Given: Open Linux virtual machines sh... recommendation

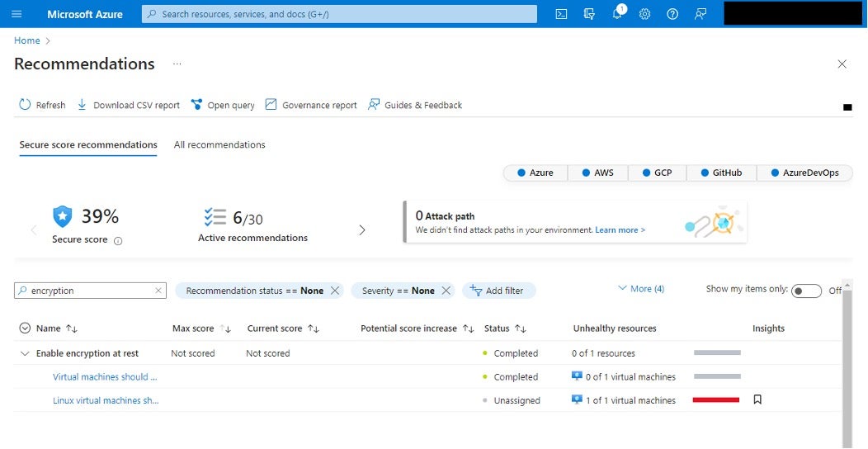Looking at the screenshot, I should coord(106,400).
